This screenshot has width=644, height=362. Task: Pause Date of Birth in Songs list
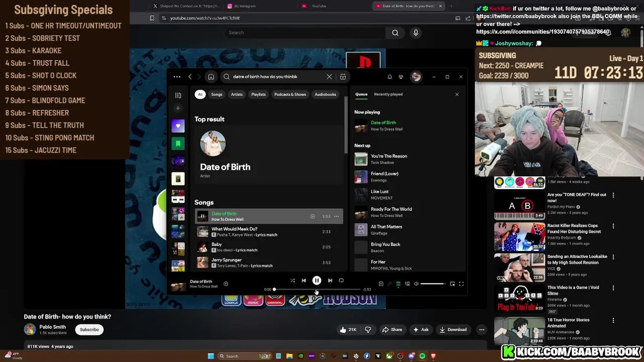[202, 217]
